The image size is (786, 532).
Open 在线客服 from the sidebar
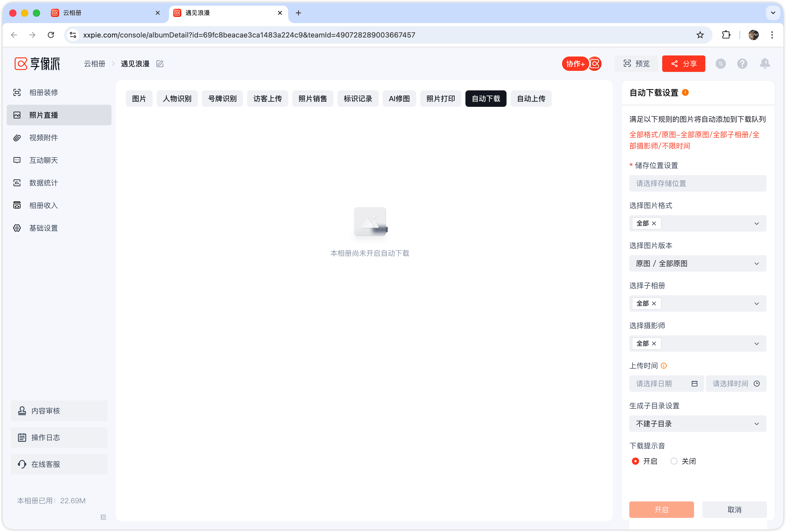point(59,464)
